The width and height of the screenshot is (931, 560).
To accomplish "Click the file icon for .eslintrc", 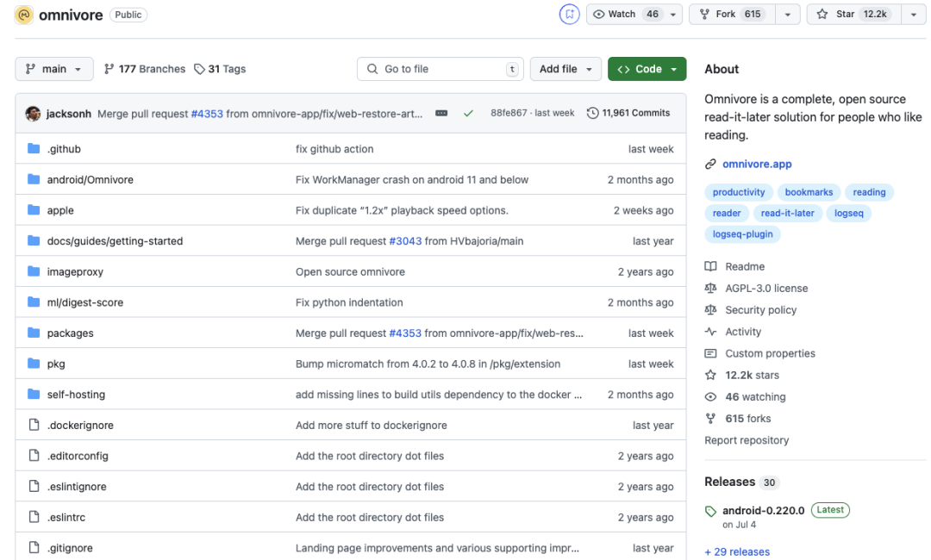I will pos(34,517).
